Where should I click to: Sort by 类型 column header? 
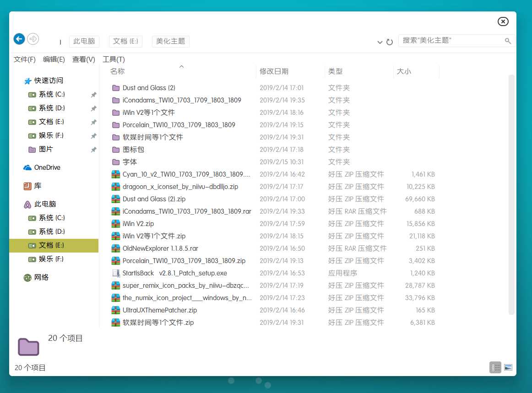coord(335,71)
